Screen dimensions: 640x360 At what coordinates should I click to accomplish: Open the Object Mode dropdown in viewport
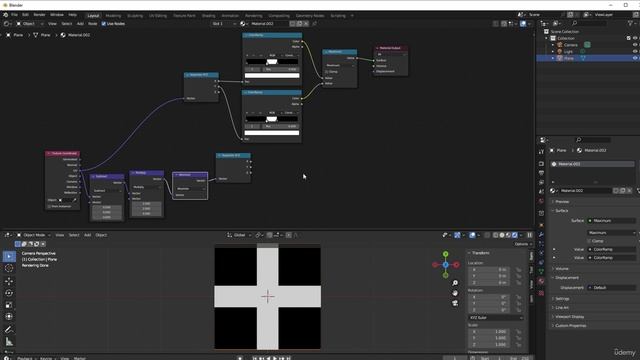[x=34, y=235]
